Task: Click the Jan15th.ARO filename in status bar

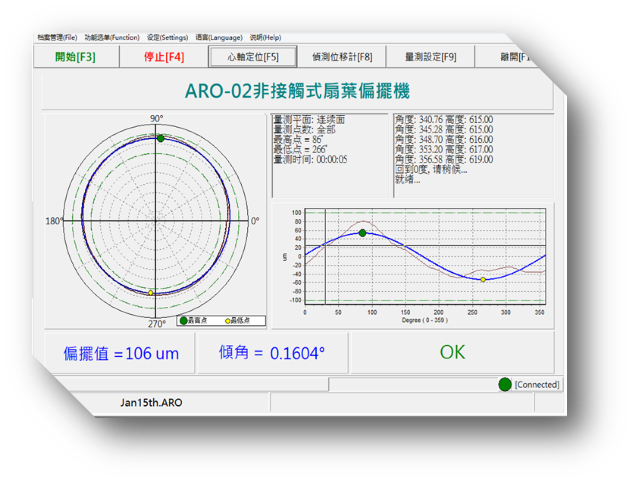Action: tap(151, 402)
